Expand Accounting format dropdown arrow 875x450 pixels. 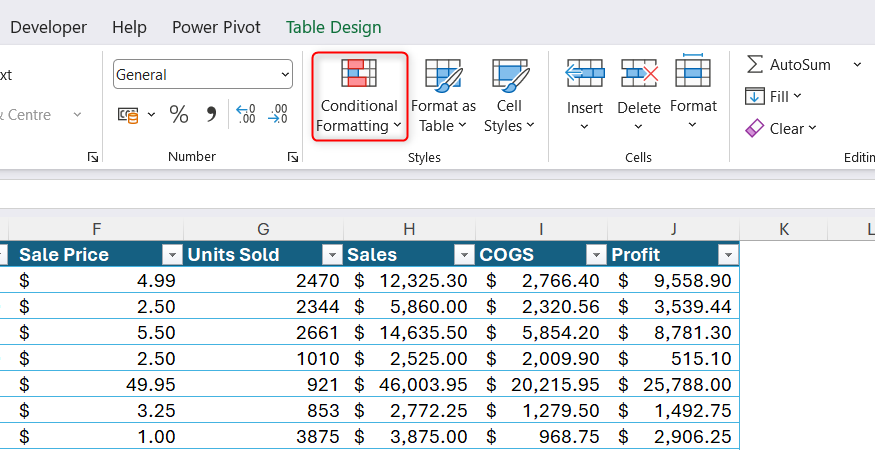point(151,115)
